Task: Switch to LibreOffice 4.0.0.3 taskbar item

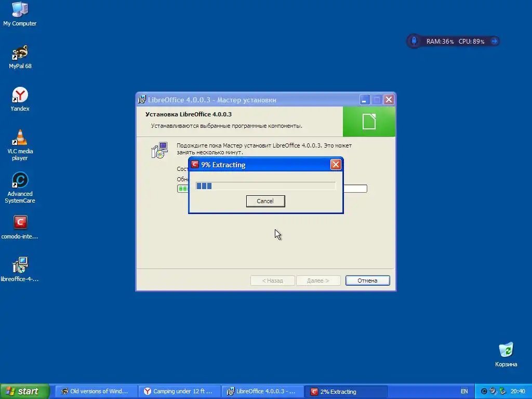Action: pyautogui.click(x=262, y=392)
